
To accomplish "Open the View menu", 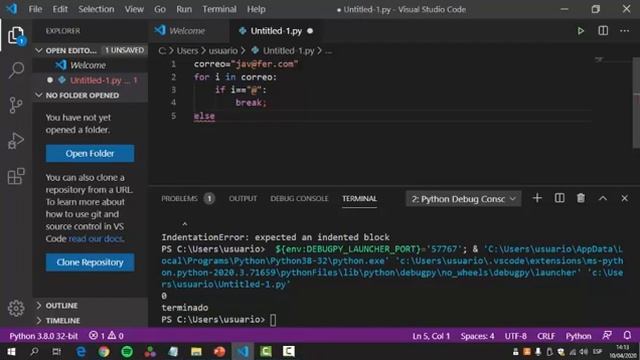I will pyautogui.click(x=134, y=9).
